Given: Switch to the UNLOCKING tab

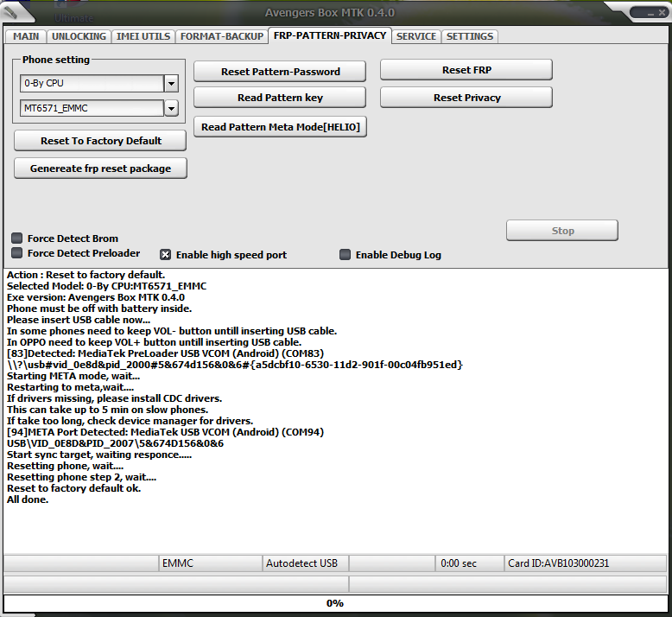Looking at the screenshot, I should 79,36.
